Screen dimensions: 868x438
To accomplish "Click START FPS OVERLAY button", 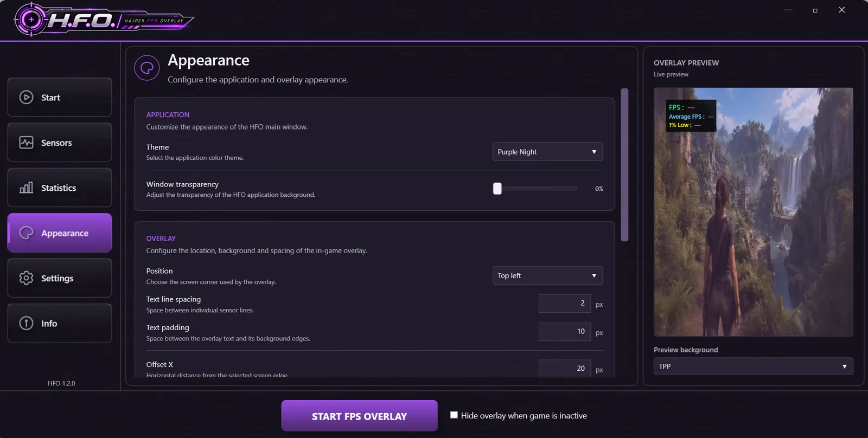I will [359, 416].
